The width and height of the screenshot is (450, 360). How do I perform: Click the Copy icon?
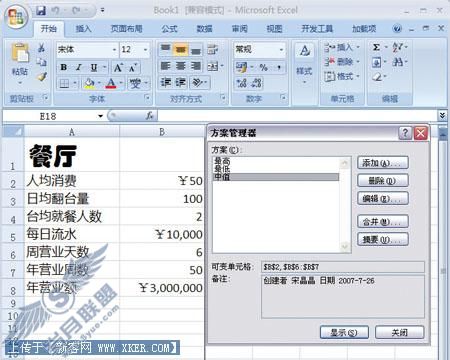(x=41, y=62)
